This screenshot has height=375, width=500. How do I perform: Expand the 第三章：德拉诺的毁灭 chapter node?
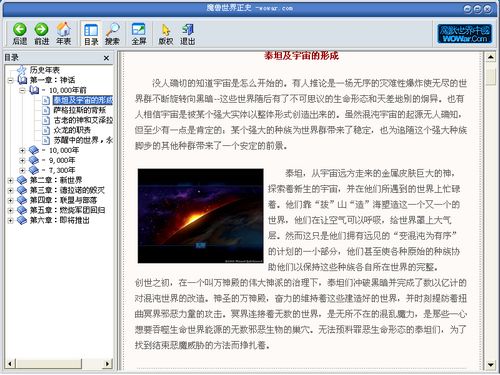coord(10,190)
